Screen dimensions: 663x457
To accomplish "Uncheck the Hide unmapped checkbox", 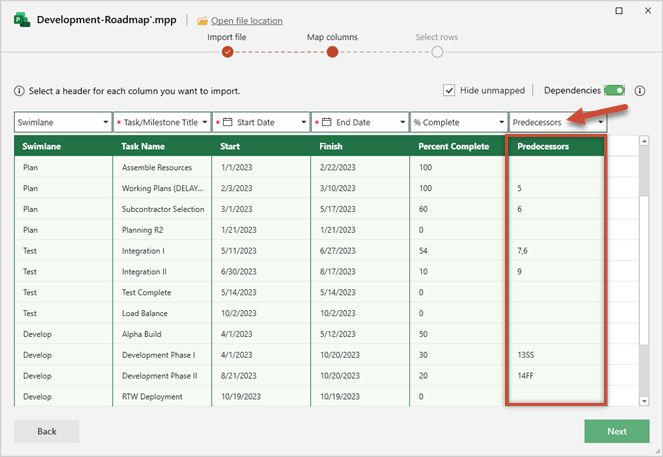I will coord(449,90).
